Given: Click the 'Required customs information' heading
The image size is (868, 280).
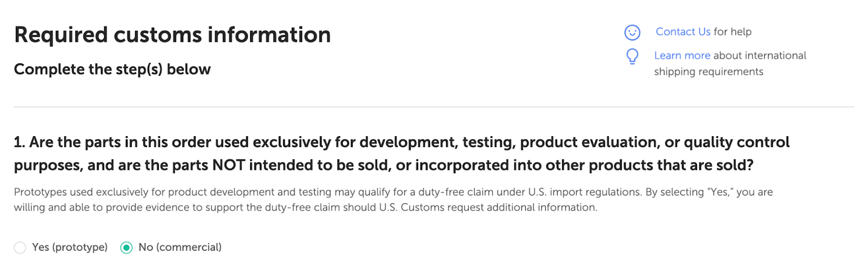Looking at the screenshot, I should click(x=173, y=35).
